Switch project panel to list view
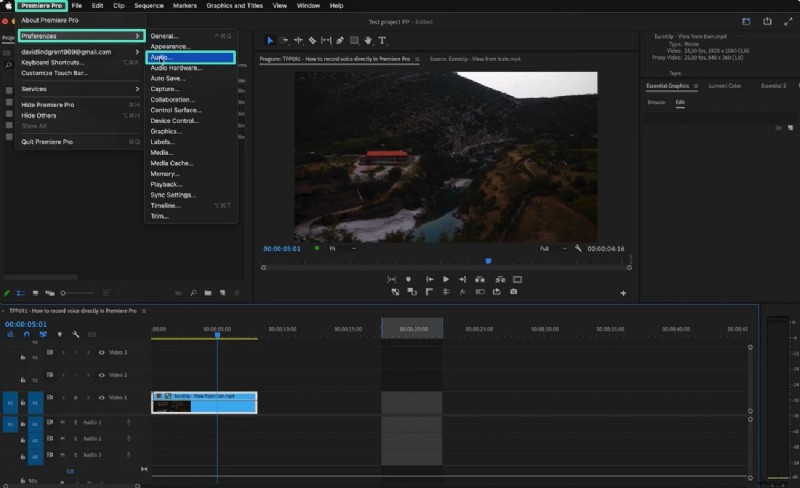 pyautogui.click(x=21, y=293)
